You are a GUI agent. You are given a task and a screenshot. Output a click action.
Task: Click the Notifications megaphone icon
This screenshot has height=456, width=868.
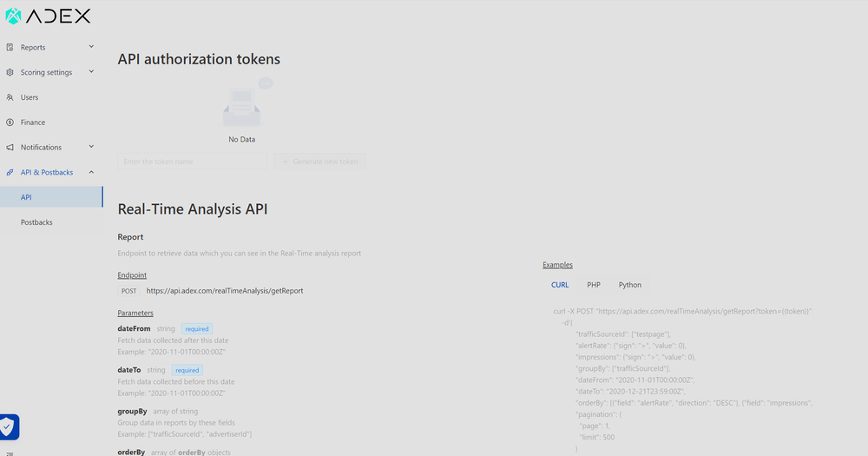10,148
